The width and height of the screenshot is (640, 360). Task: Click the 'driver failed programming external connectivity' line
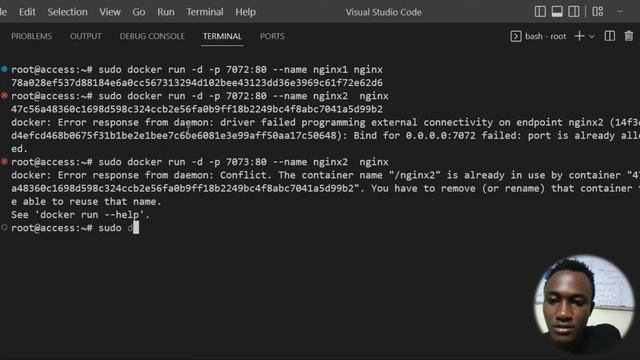point(325,122)
